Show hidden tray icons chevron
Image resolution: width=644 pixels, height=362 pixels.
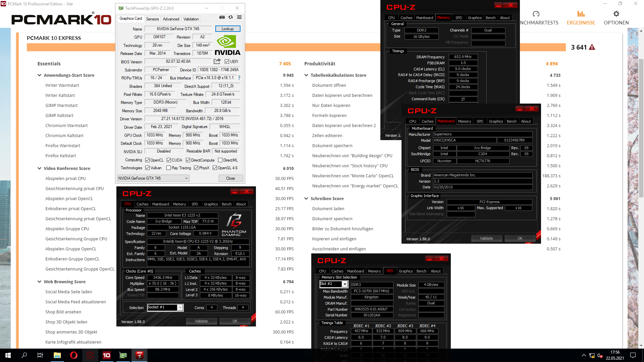pos(584,355)
